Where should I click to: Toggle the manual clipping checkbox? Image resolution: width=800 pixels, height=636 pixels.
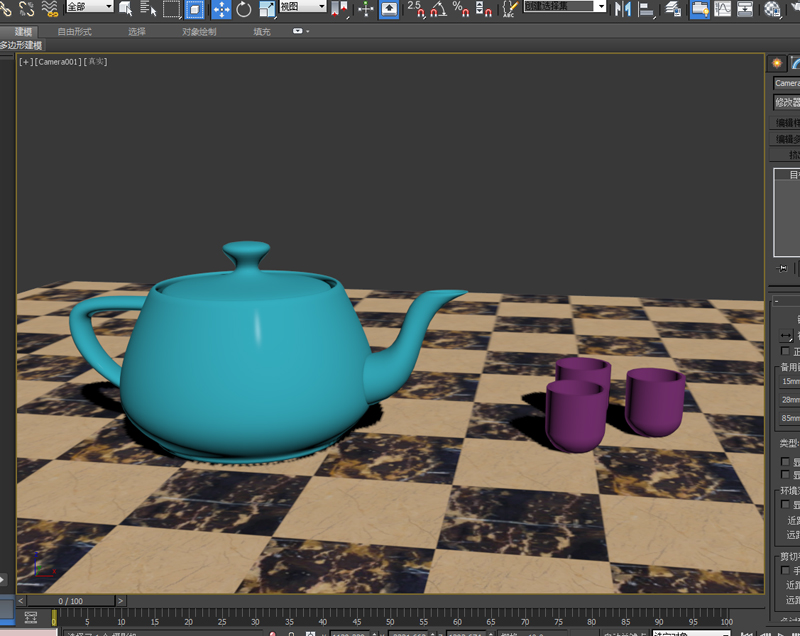[x=785, y=570]
